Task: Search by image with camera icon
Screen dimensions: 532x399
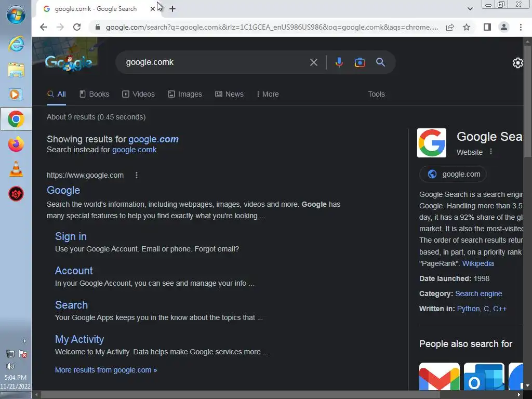Action: pos(360,62)
